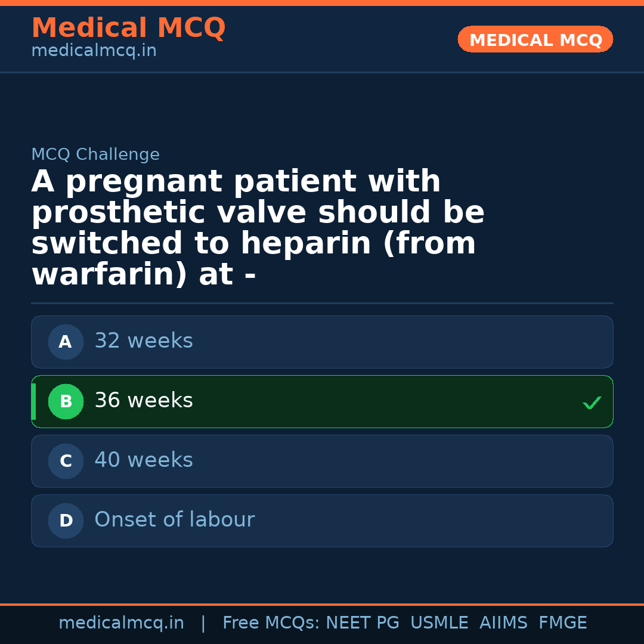The image size is (644, 644).
Task: Open the Medical MCQ header title
Action: [x=128, y=28]
